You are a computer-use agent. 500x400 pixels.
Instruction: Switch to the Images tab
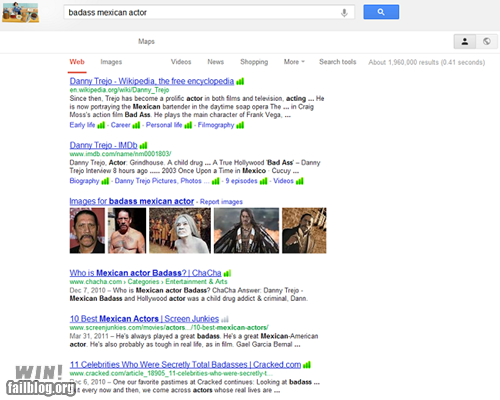pyautogui.click(x=111, y=62)
